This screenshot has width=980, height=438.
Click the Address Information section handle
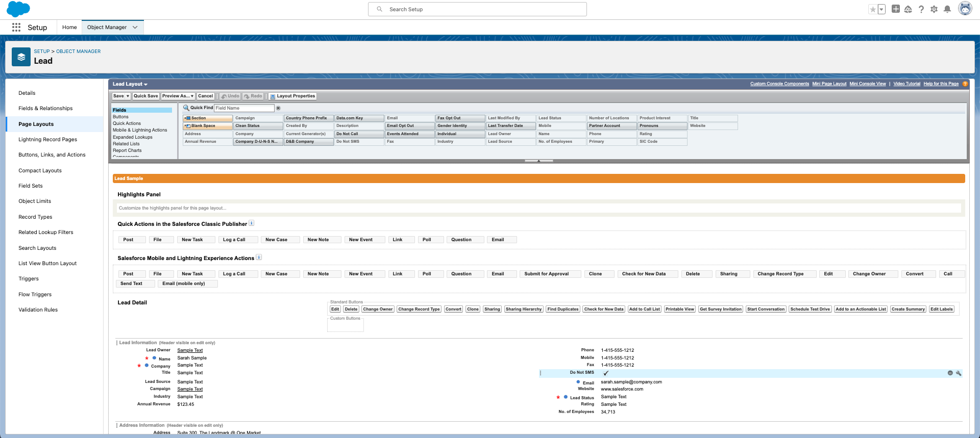[117, 425]
